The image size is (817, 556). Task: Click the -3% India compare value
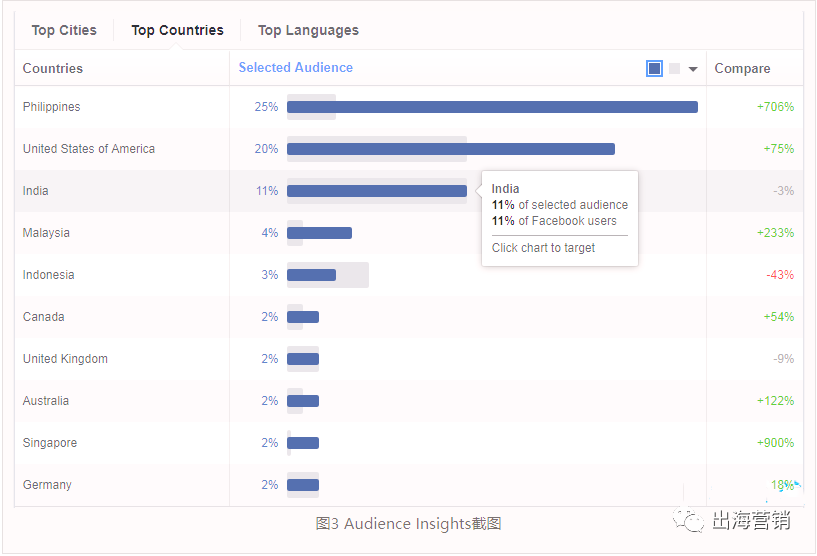pyautogui.click(x=784, y=191)
